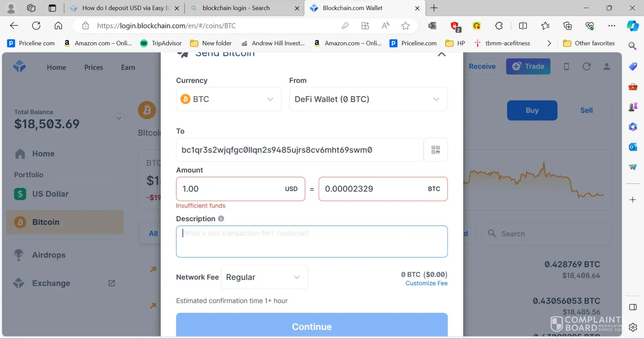Open the BTC currency dropdown
Screen dimensions: 644x339
(x=229, y=99)
